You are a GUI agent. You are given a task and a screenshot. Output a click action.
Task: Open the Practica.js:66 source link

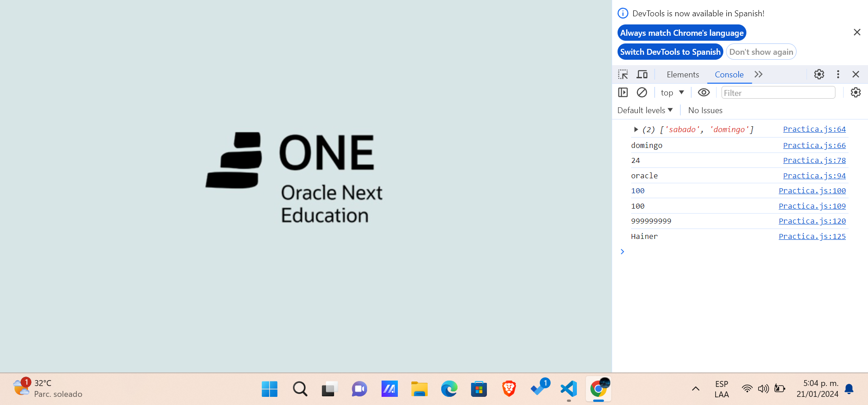(814, 145)
